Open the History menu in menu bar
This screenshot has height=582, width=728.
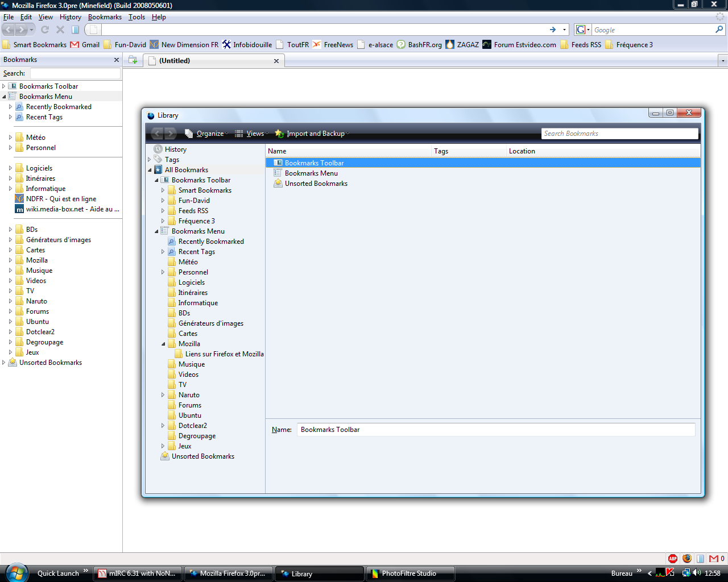[70, 17]
